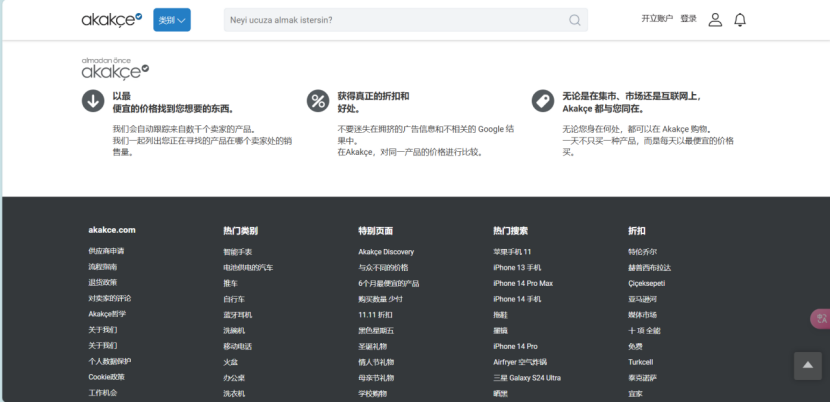The width and height of the screenshot is (831, 402).
Task: Click the 'almadan önce akakçe' logo
Action: pyautogui.click(x=115, y=68)
